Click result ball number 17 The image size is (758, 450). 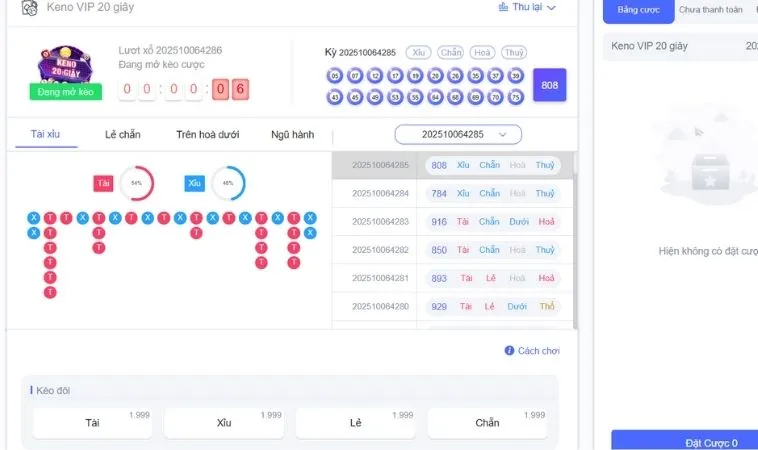click(x=395, y=76)
